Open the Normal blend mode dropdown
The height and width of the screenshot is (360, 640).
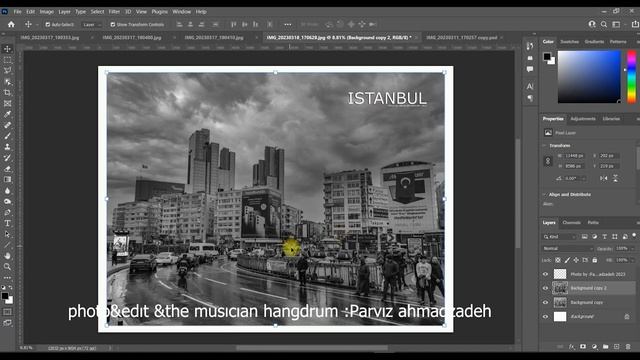567,248
